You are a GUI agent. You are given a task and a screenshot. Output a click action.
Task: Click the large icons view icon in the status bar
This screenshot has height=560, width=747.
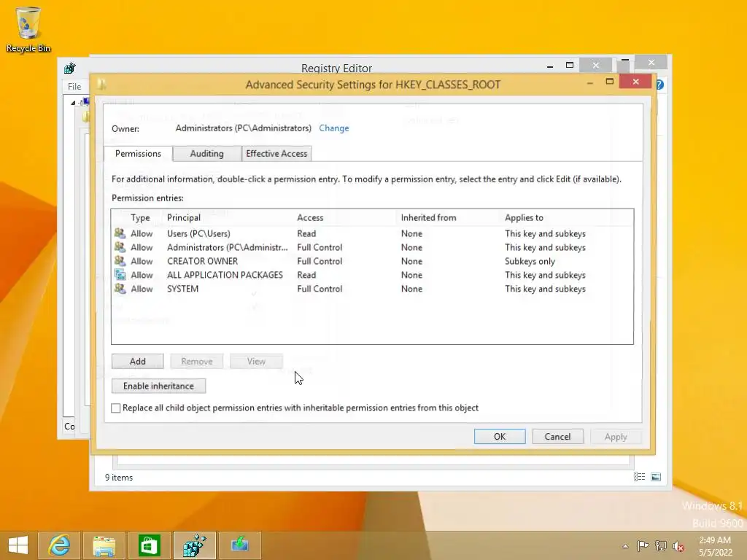656,477
